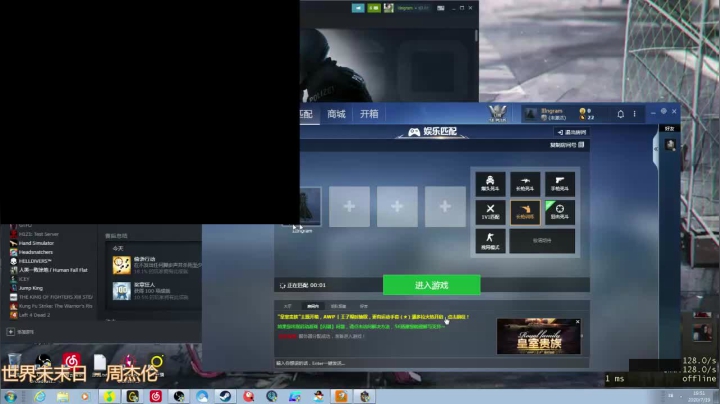720x404 pixels.
Task: Open Steam from the taskbar
Action: (225, 397)
